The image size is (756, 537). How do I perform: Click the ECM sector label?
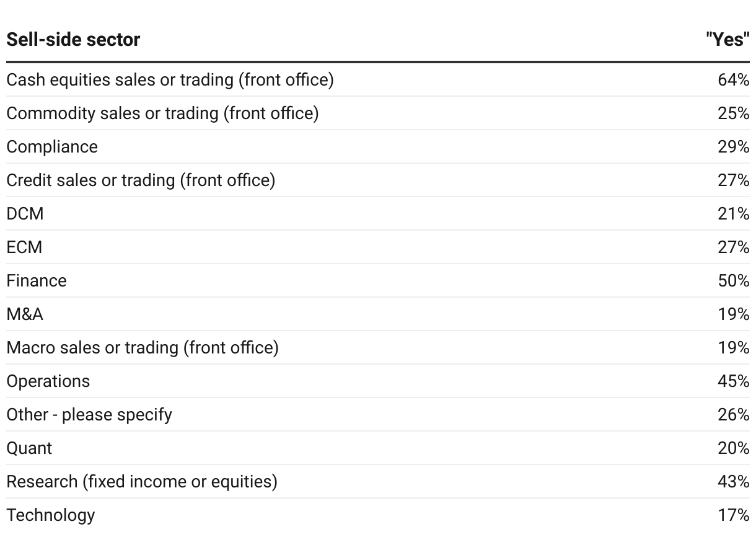coord(25,247)
